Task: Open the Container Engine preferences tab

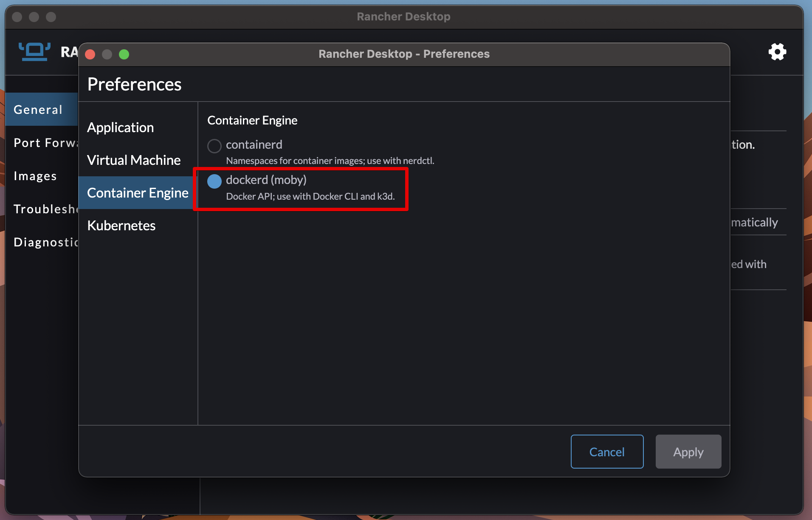Action: (138, 193)
